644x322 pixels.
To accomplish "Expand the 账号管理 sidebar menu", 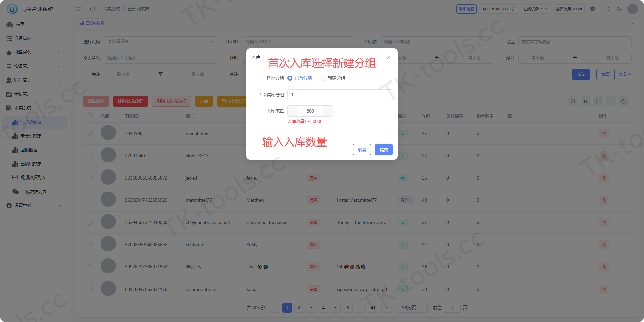I will 34,80.
